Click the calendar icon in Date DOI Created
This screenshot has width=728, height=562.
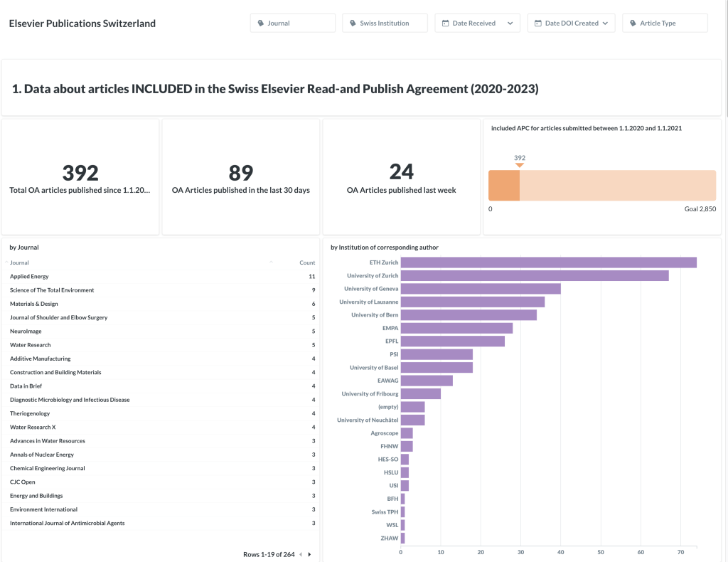coord(538,23)
